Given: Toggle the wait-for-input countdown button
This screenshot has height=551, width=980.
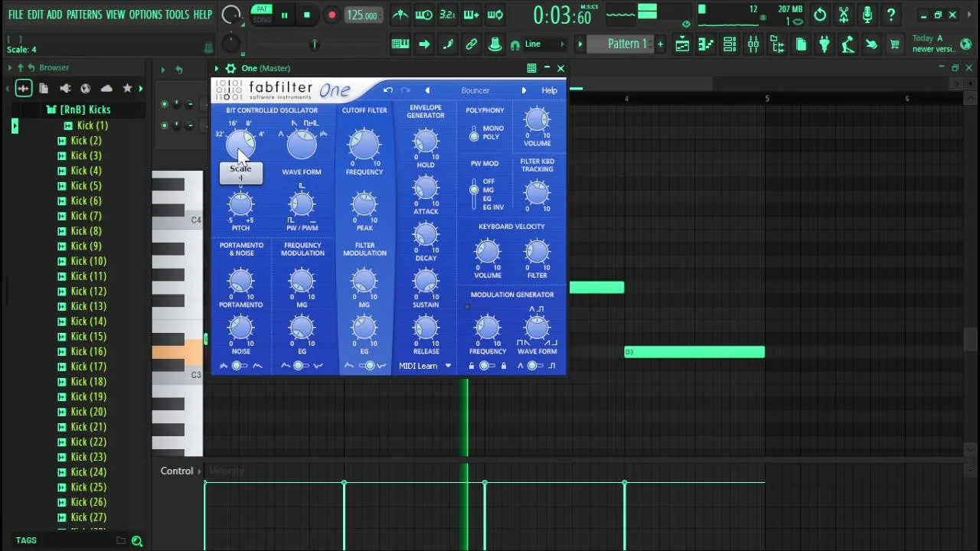Looking at the screenshot, I should pyautogui.click(x=447, y=15).
